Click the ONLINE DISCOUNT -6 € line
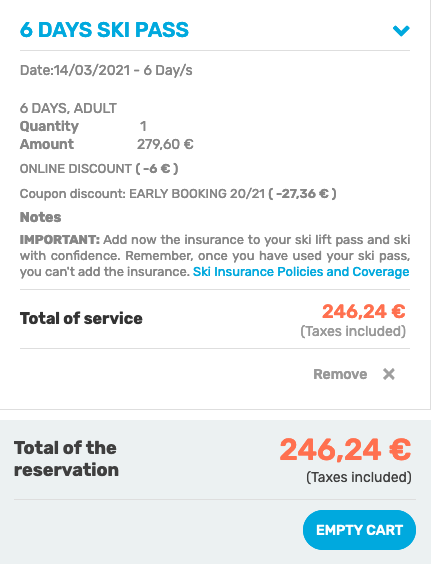 (99, 169)
